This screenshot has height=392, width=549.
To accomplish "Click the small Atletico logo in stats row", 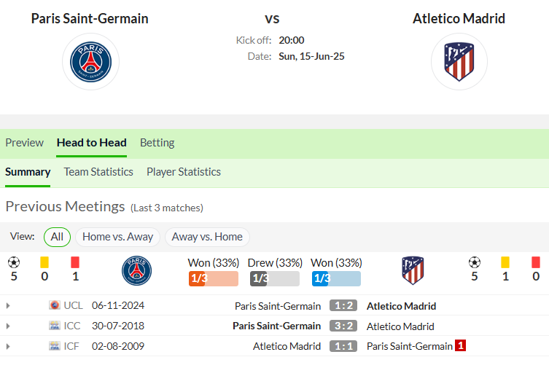I will click(413, 270).
